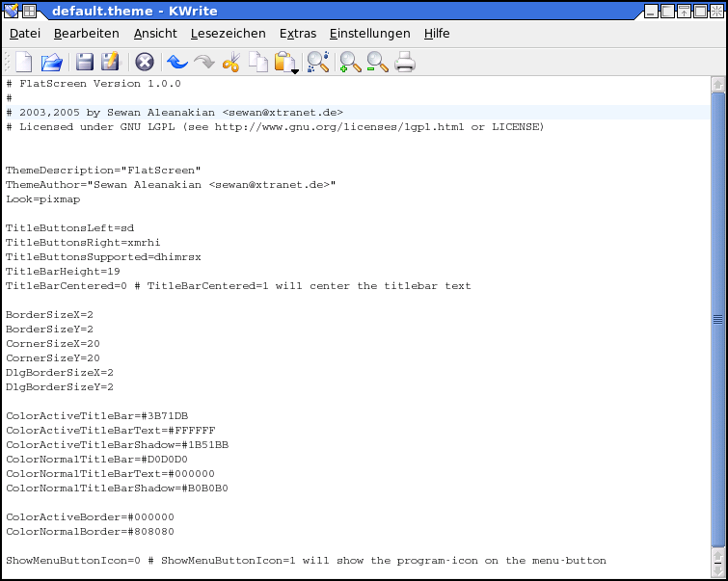728x581 pixels.
Task: Click the comment "will center the titlebar text"
Action: click(373, 286)
